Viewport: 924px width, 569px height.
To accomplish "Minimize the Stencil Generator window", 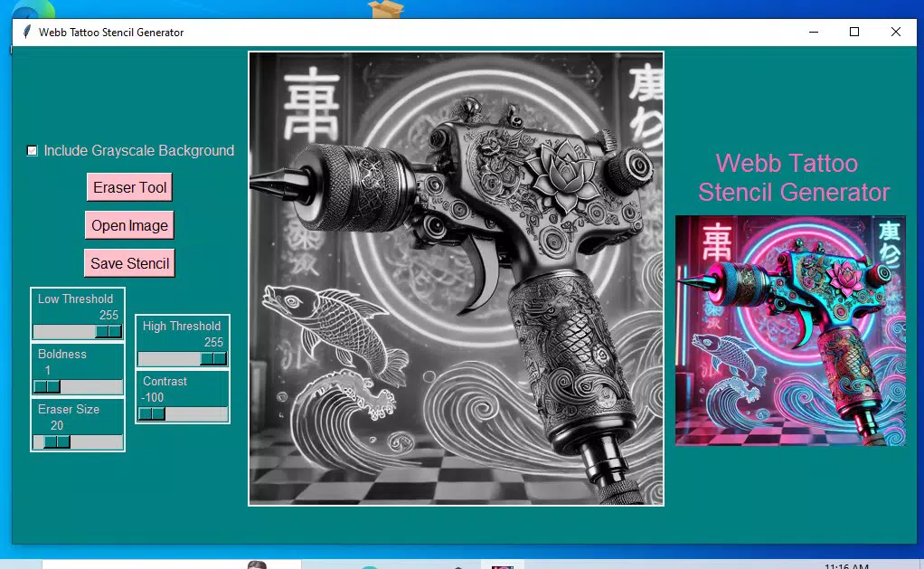I will click(814, 32).
